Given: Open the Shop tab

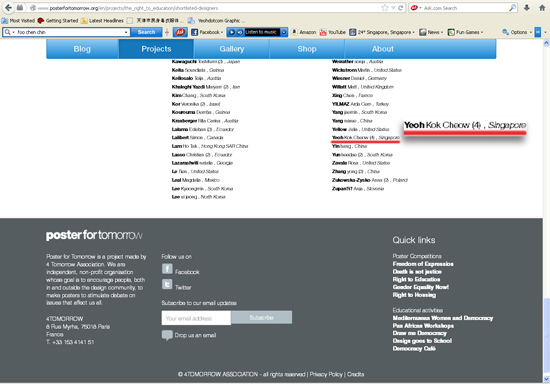Looking at the screenshot, I should [x=307, y=49].
